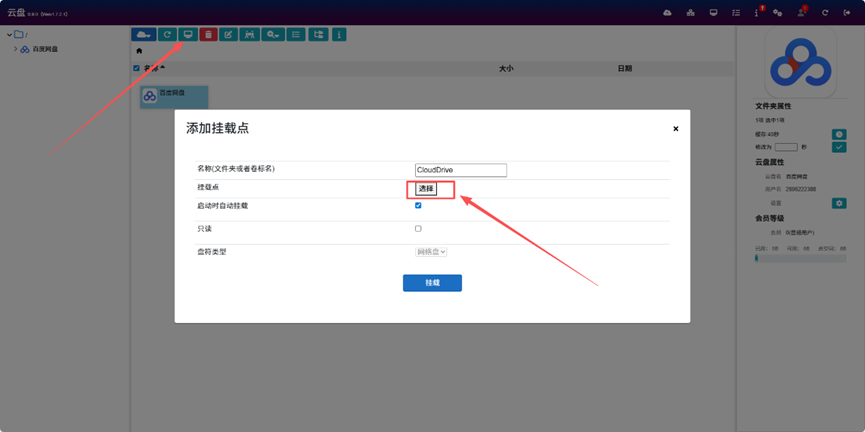Screen dimensions: 865x432
Task: Click monitor mount icon in top header
Action: coord(713,13)
